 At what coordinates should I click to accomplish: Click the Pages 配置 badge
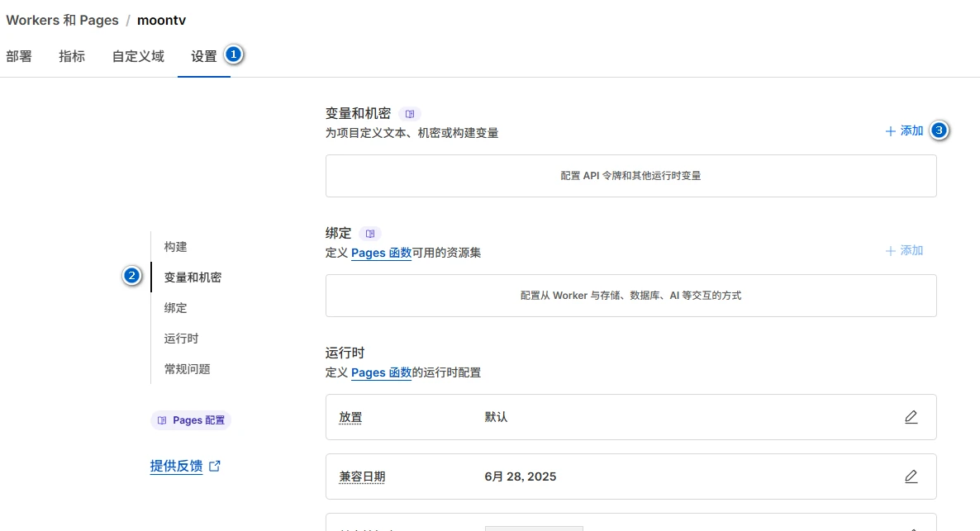[x=191, y=420]
